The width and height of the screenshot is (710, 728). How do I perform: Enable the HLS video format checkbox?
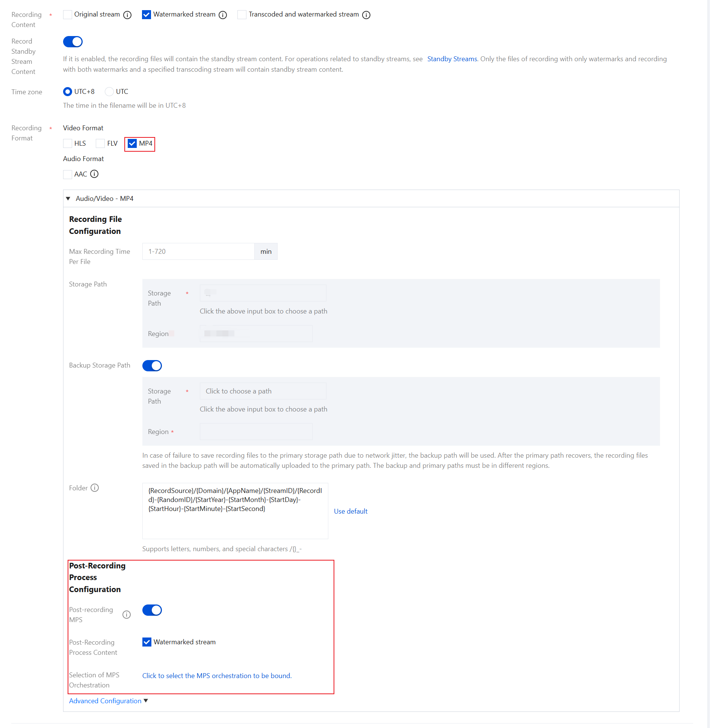point(68,143)
